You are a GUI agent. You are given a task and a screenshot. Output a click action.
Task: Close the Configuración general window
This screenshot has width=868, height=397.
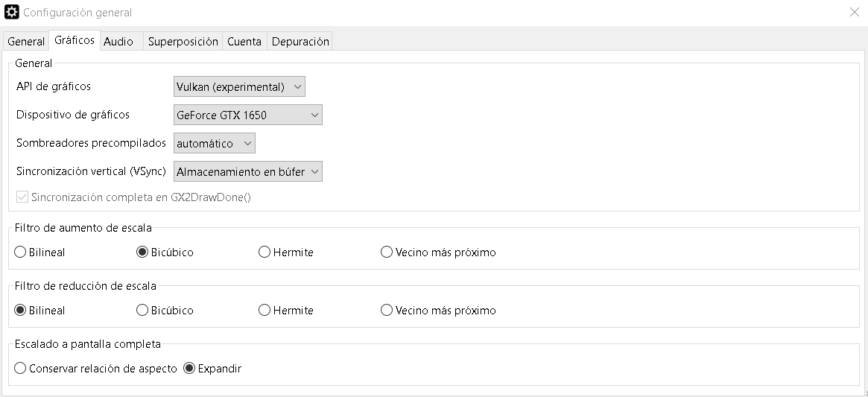[854, 12]
